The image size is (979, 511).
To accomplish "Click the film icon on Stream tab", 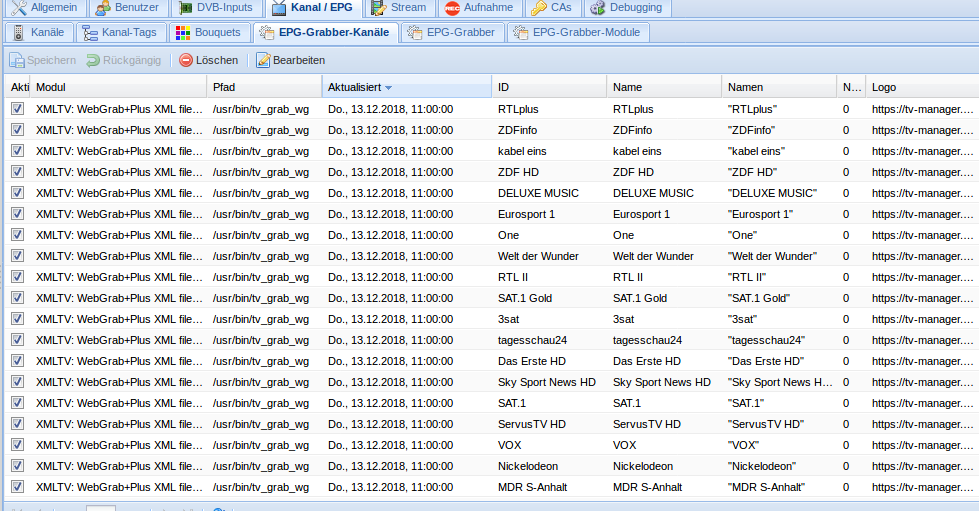I will pyautogui.click(x=378, y=7).
